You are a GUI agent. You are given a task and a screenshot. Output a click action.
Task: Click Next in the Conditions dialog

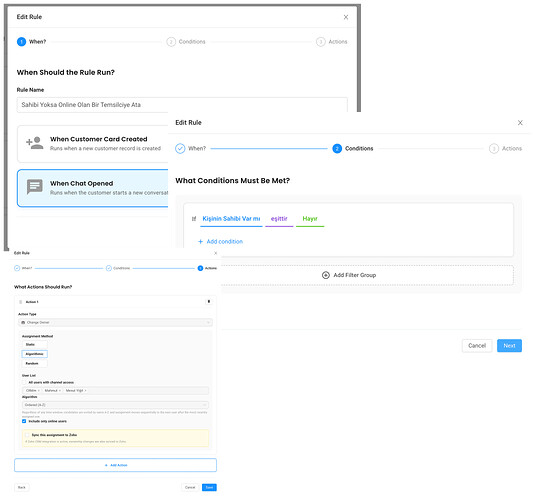509,346
